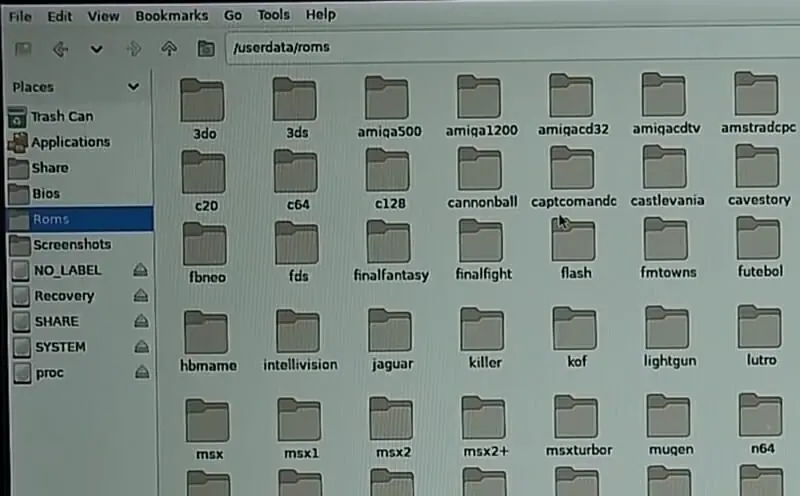The height and width of the screenshot is (496, 800).
Task: Eject the NO_LABEL volume
Action: [141, 270]
